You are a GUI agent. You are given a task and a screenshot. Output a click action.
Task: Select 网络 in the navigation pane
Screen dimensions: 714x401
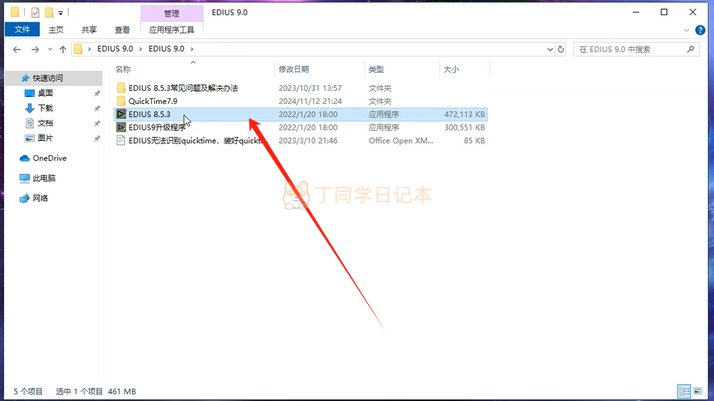point(40,198)
